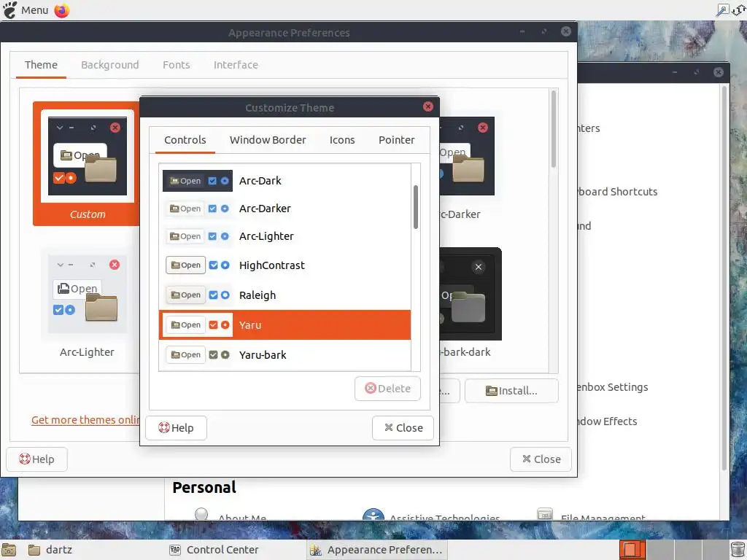747x560 pixels.
Task: Click the Arc-Dark row preview checkbox
Action: click(x=212, y=181)
